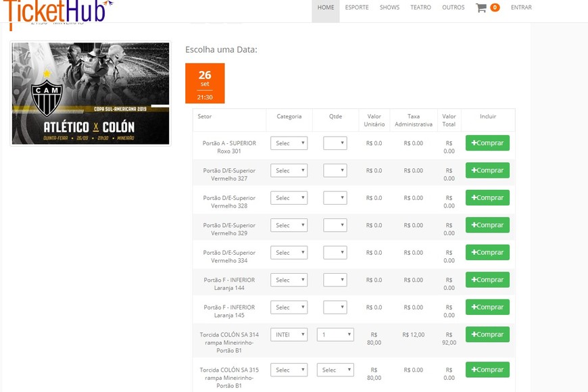This screenshot has width=588, height=392.
Task: Open Categoria dropdown for Portão A Roxo 301
Action: pos(289,143)
